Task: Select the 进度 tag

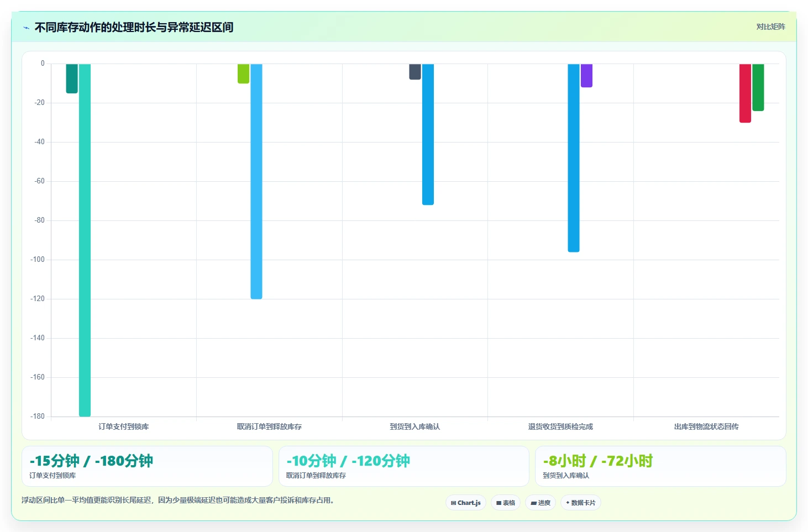Action: pyautogui.click(x=541, y=503)
